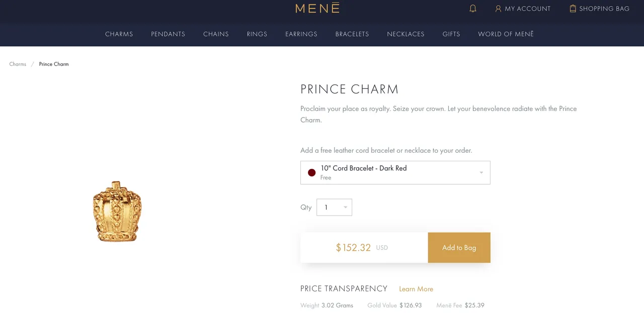Image resolution: width=644 pixels, height=313 pixels.
Task: View the gold crown product image
Action: tap(117, 212)
